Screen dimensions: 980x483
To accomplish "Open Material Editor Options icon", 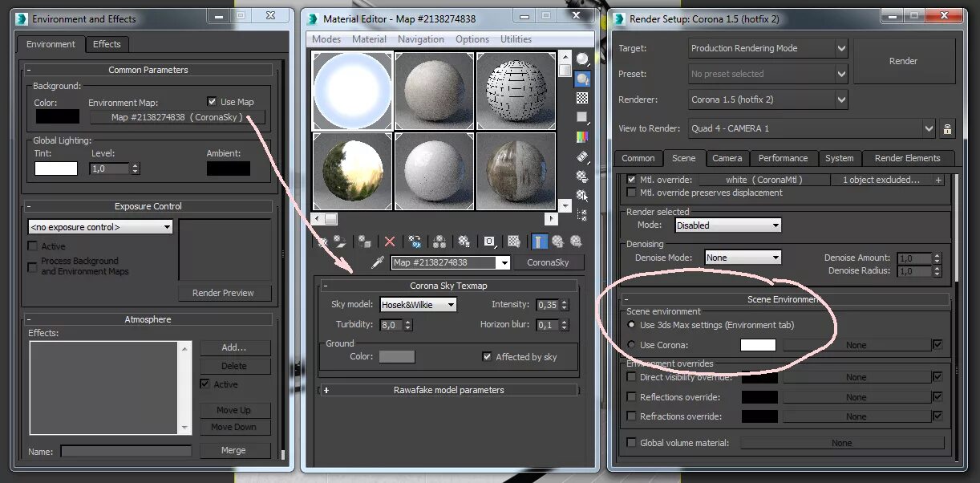I will (582, 175).
